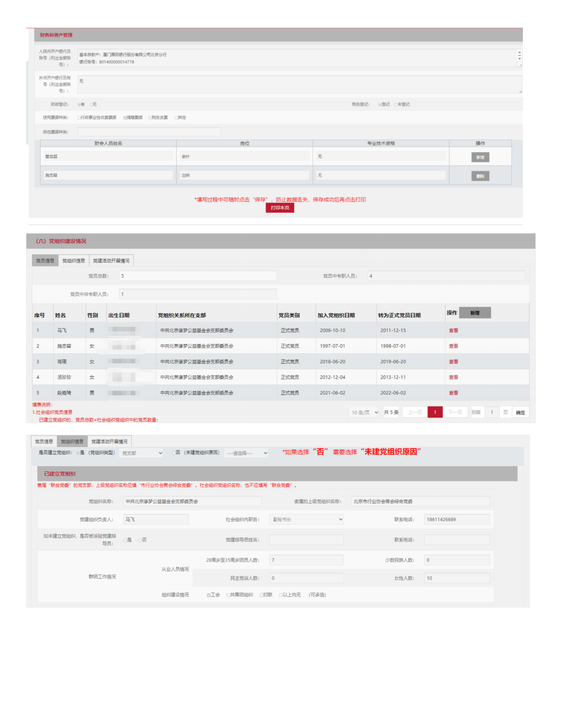Check the 妇联 checkbox
Screen dimensions: 563x728
(261, 595)
